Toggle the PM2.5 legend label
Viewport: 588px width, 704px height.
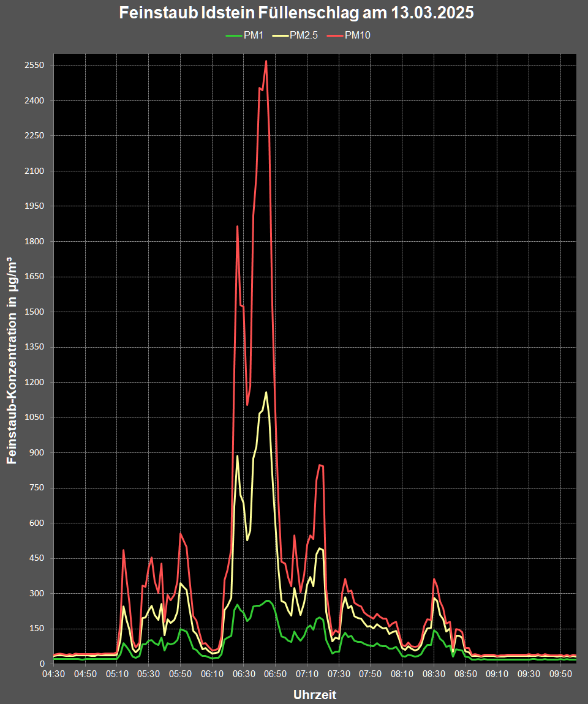[x=303, y=36]
